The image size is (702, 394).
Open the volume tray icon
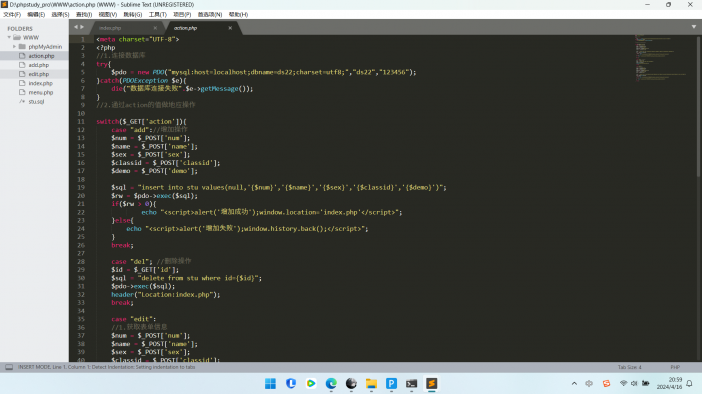634,383
